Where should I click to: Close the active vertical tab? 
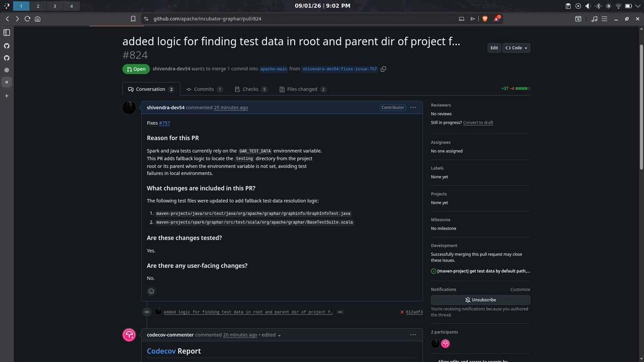point(6,83)
